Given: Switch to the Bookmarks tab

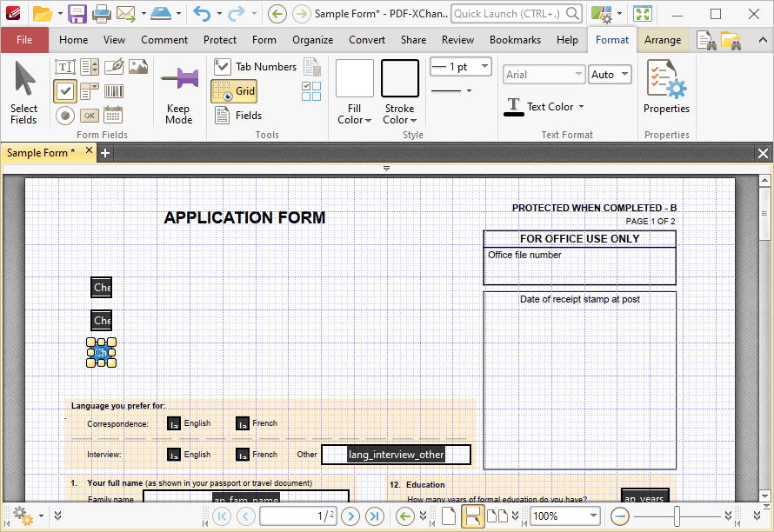Looking at the screenshot, I should pos(515,40).
